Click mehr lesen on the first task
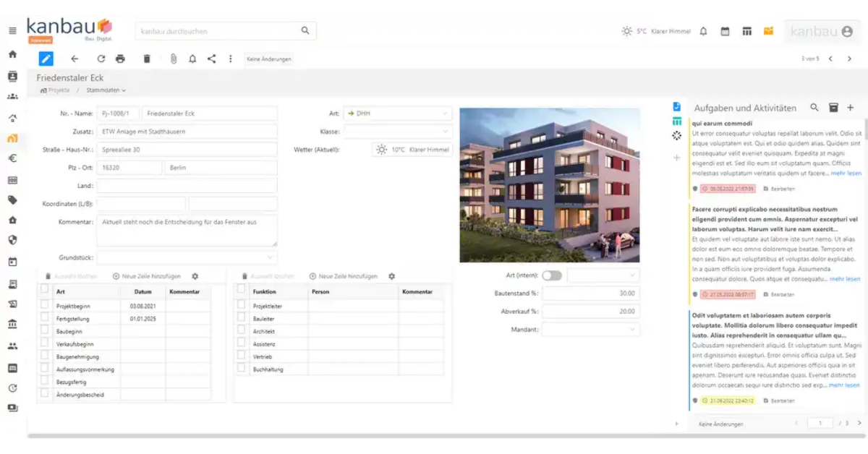The width and height of the screenshot is (868, 454). click(846, 174)
